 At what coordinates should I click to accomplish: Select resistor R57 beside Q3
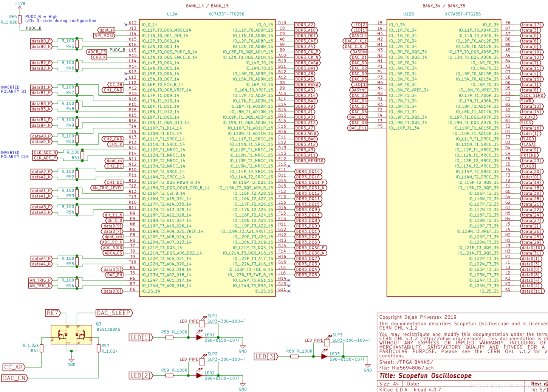click(x=99, y=348)
